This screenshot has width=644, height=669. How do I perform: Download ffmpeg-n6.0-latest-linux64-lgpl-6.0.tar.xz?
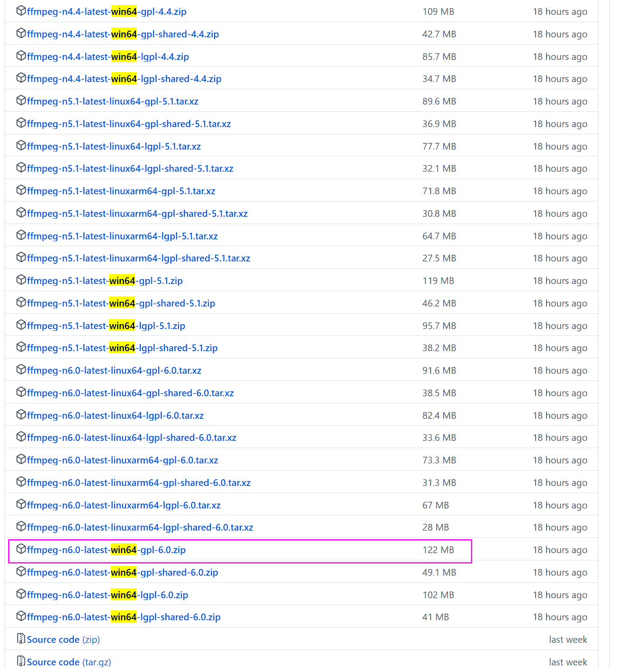point(115,416)
